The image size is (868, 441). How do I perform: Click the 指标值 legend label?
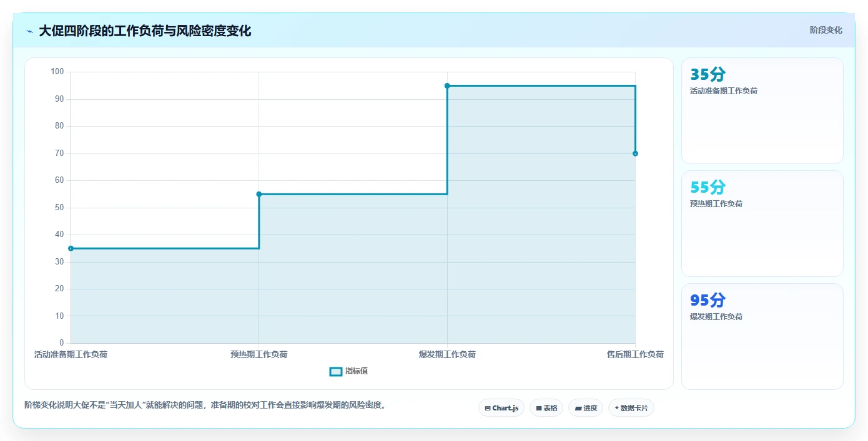[x=357, y=372]
